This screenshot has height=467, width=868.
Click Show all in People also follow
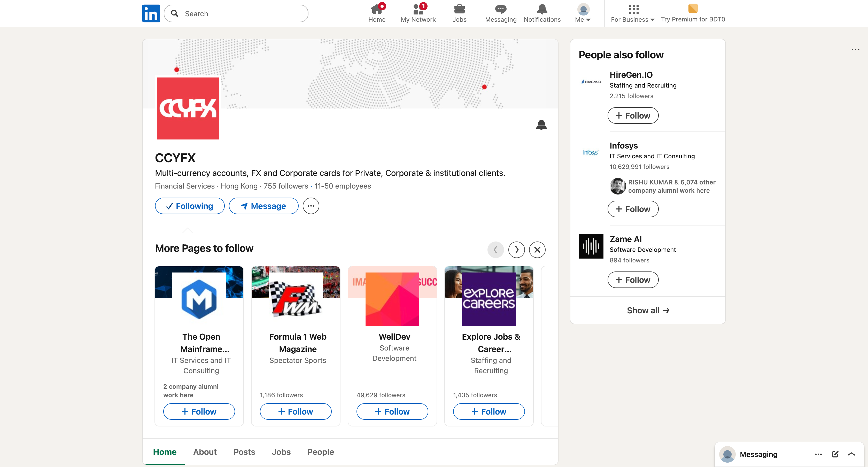[x=648, y=310]
